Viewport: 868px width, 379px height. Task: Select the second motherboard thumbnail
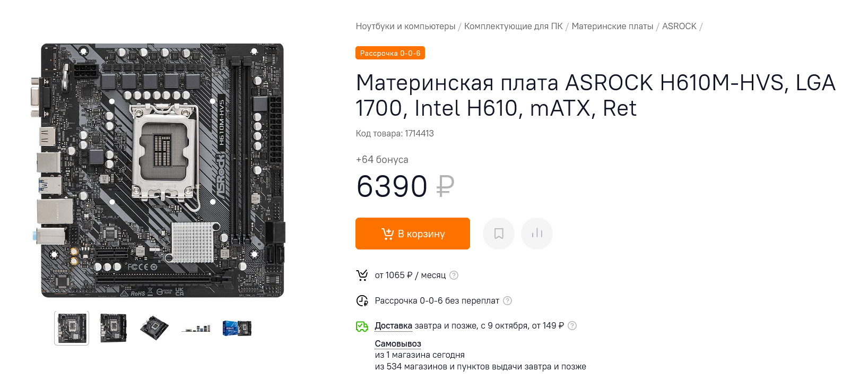coord(113,328)
